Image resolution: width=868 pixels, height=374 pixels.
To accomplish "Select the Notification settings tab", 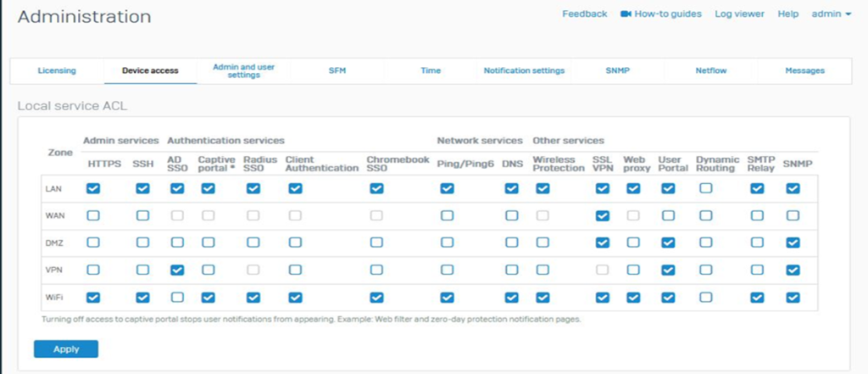I will [x=524, y=70].
